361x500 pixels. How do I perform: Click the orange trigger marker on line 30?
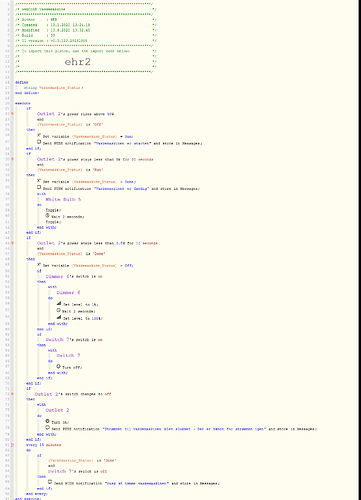tap(12, 159)
